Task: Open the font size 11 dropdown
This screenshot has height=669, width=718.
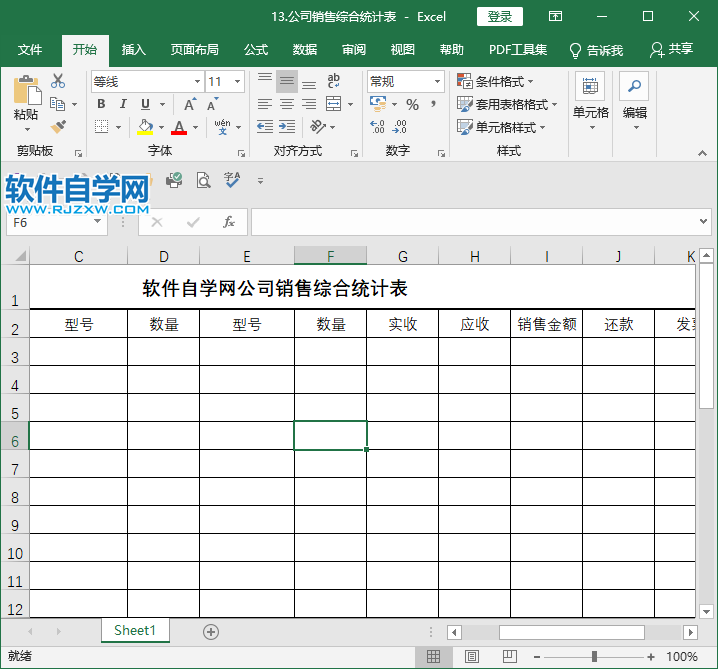Action: (x=237, y=82)
